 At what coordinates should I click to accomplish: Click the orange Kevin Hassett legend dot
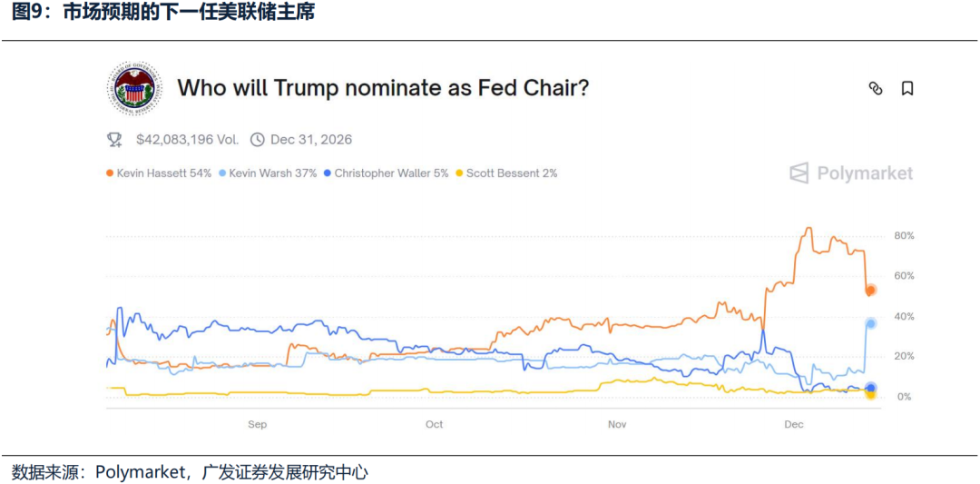[110, 173]
